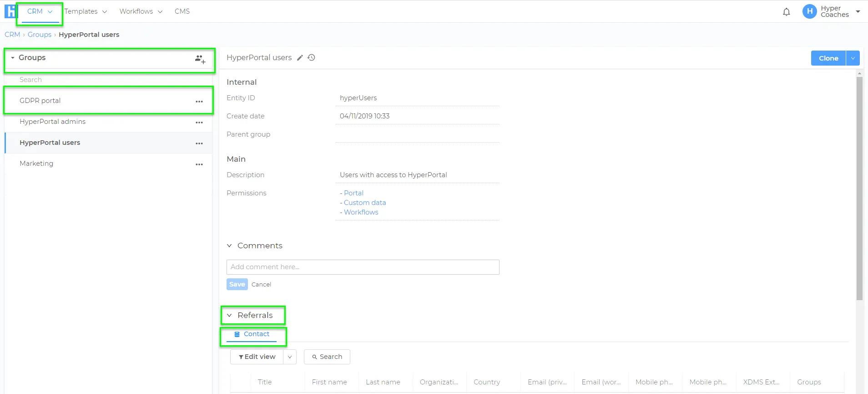The image size is (868, 394).
Task: Go to the CMS menu item
Action: [x=182, y=11]
